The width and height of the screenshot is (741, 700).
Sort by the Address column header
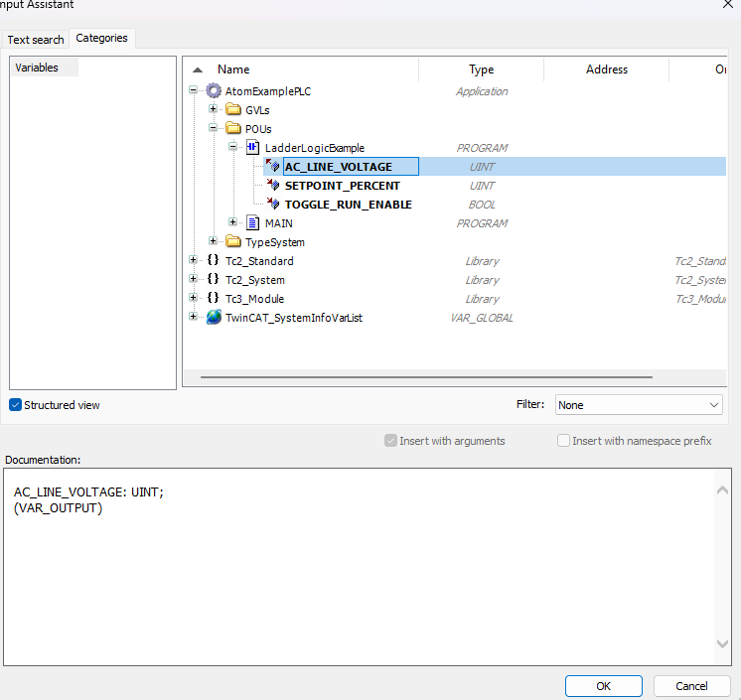(606, 70)
